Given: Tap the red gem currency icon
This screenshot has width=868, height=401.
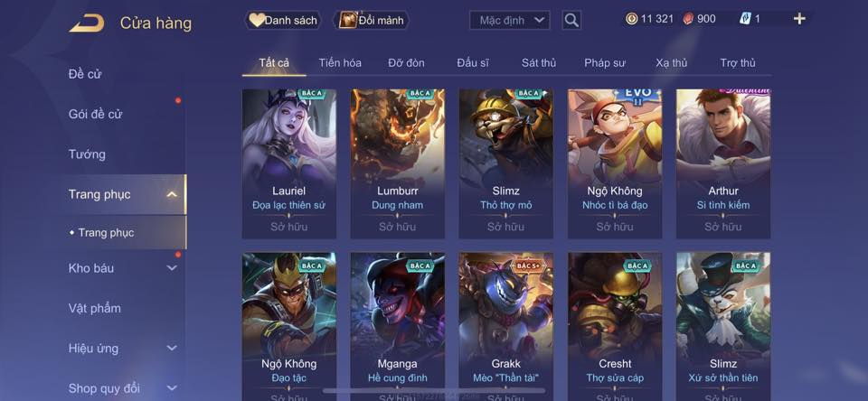Looking at the screenshot, I should tap(687, 19).
